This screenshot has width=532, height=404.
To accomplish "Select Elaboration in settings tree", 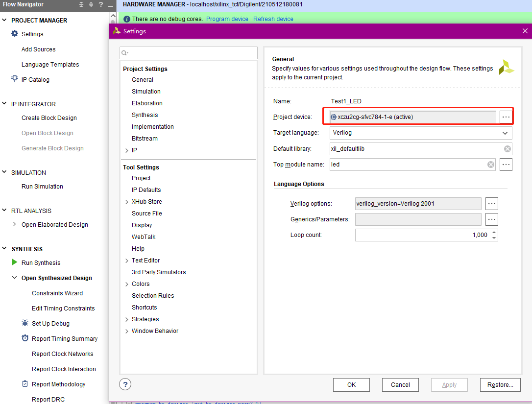I will point(147,103).
